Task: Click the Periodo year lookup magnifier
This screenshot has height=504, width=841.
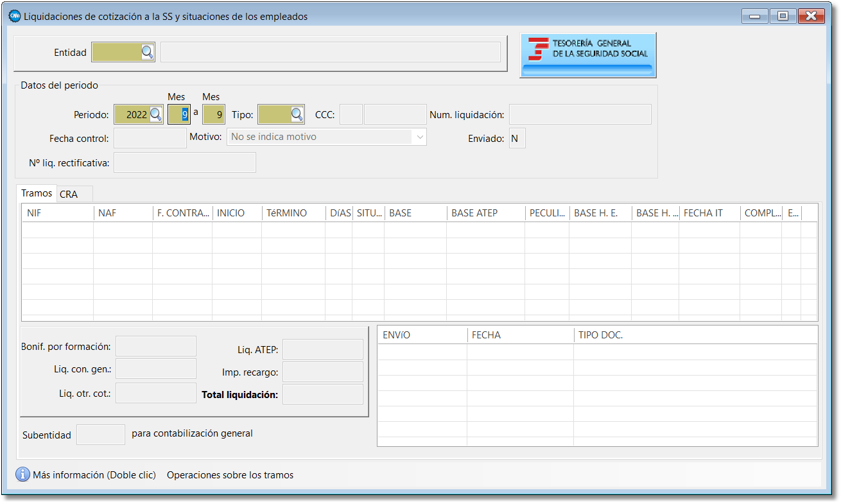Action: coord(156,115)
